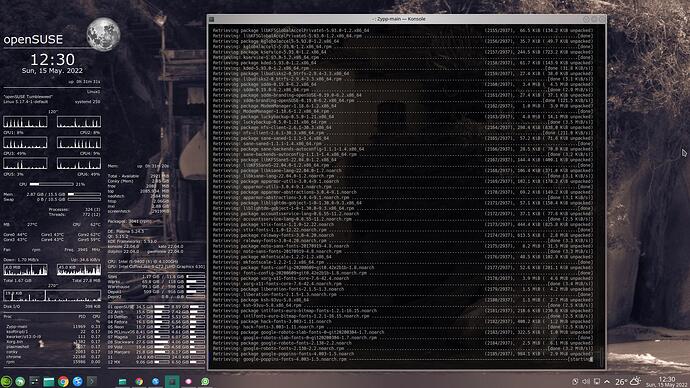Click the Warehouse disk usage row

coord(156,286)
